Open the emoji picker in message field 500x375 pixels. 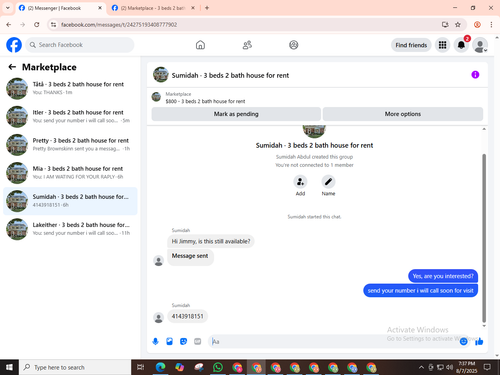(463, 341)
